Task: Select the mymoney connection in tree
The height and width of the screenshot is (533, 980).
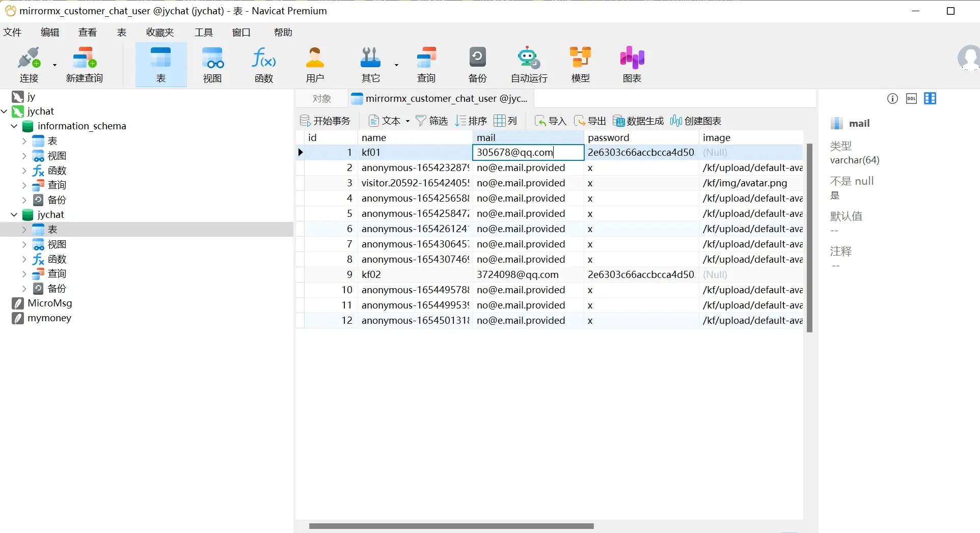Action: pos(49,318)
